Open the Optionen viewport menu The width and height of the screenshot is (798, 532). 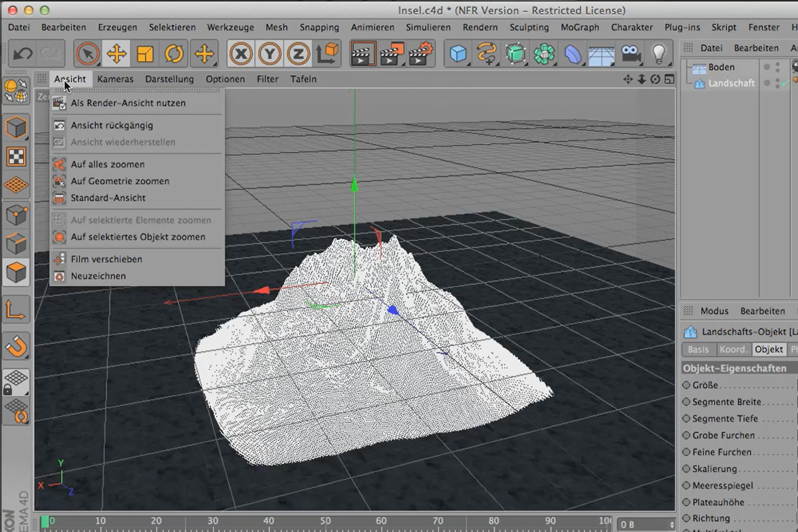point(225,79)
